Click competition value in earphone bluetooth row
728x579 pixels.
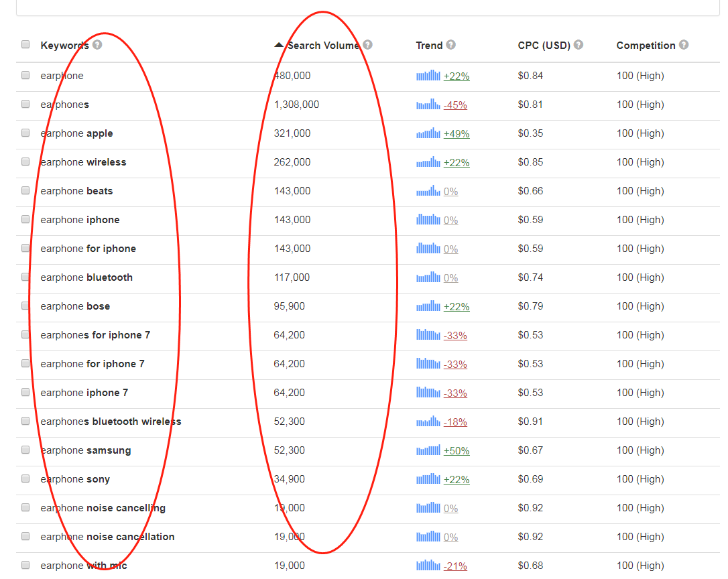pos(640,277)
